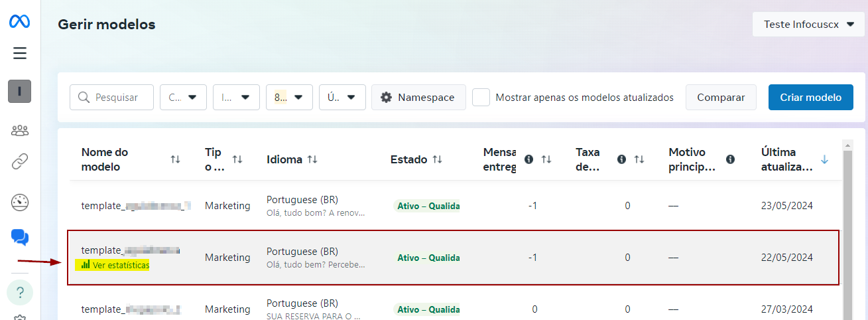
Task: Click the Namespace button
Action: (x=418, y=97)
